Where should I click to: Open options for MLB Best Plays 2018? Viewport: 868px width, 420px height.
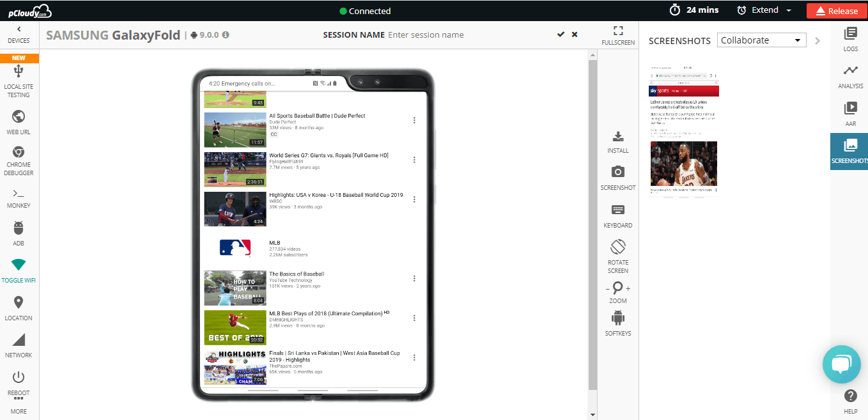coord(414,318)
